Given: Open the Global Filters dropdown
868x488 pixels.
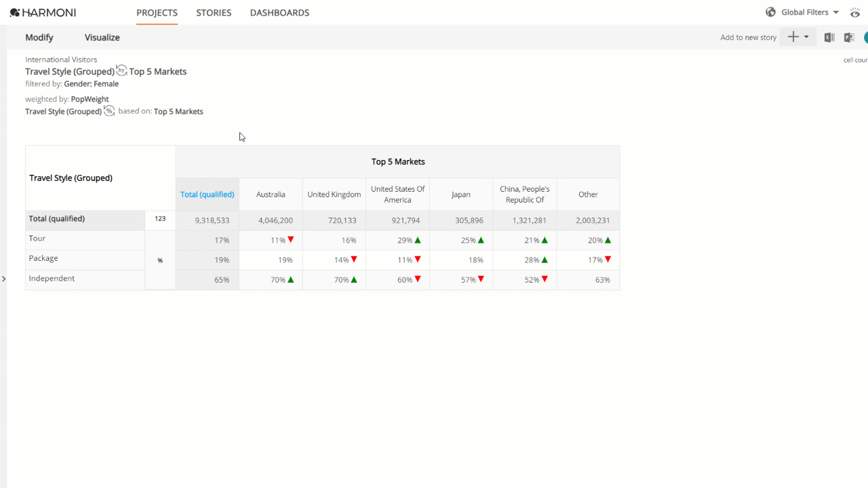Looking at the screenshot, I should click(x=810, y=12).
